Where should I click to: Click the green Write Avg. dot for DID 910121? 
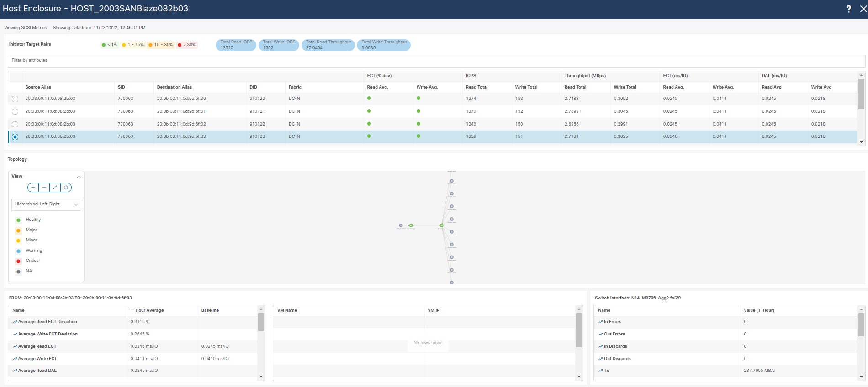coord(418,111)
